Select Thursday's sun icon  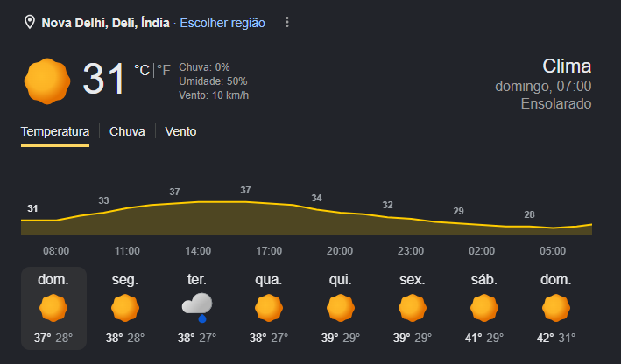pyautogui.click(x=341, y=308)
